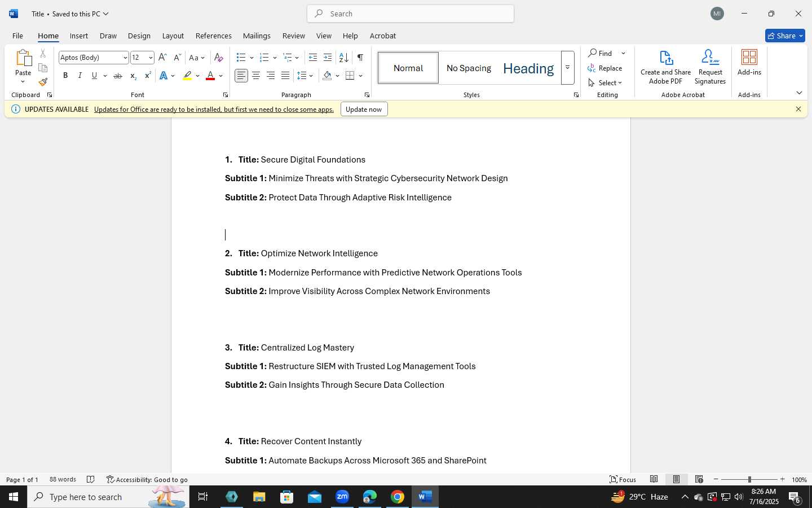This screenshot has height=508, width=812.
Task: Open the Paragraph settings launcher
Action: [x=367, y=95]
